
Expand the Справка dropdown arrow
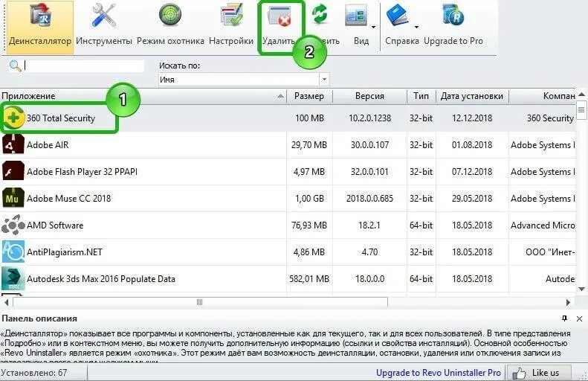pos(416,27)
